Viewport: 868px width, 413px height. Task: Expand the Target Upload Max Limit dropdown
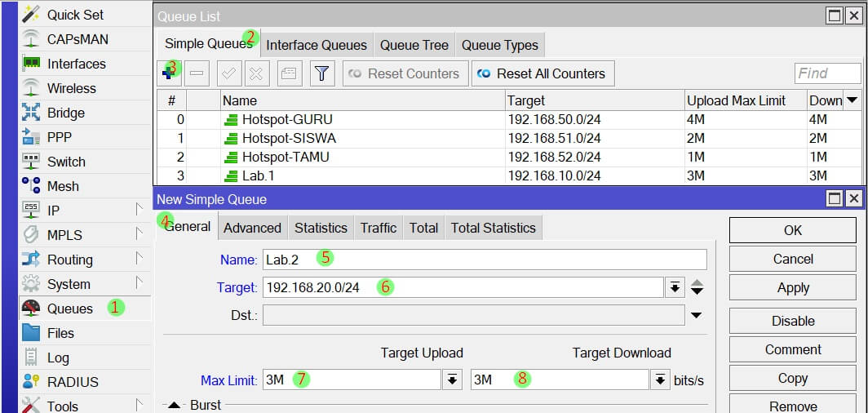click(451, 380)
